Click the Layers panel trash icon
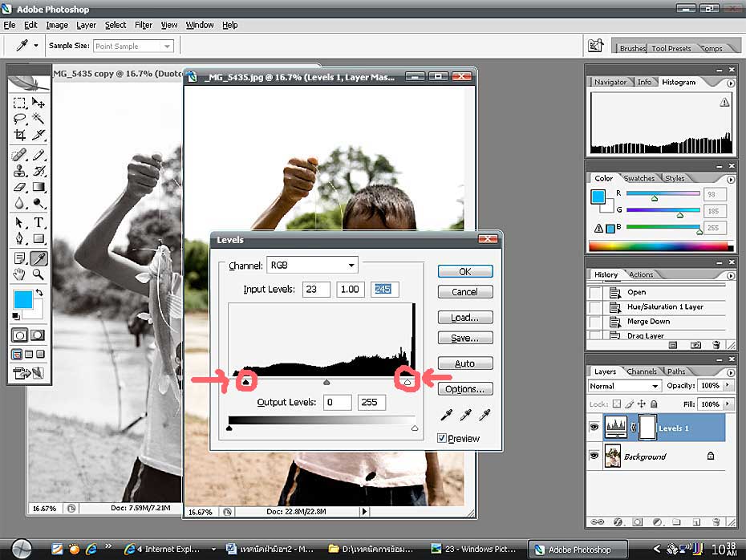 716,522
